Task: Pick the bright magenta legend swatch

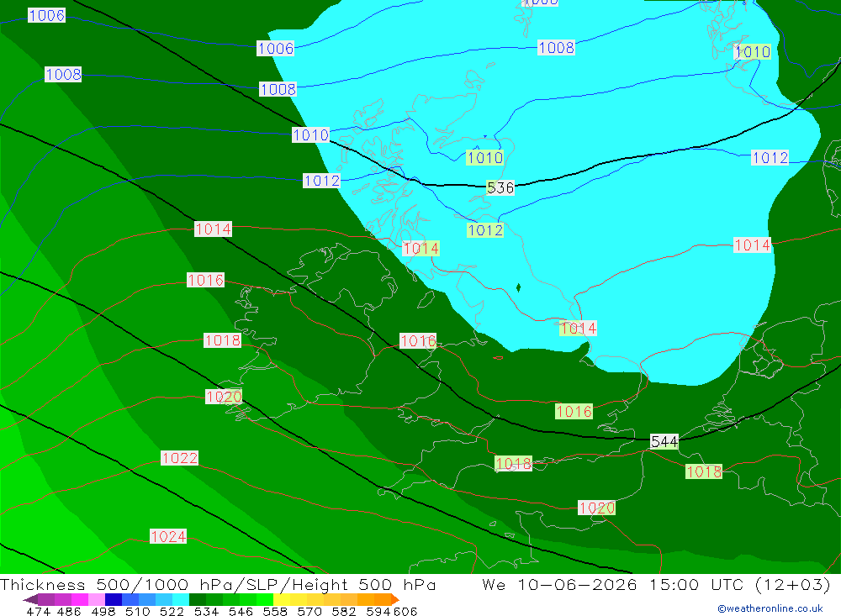Action: click(80, 599)
